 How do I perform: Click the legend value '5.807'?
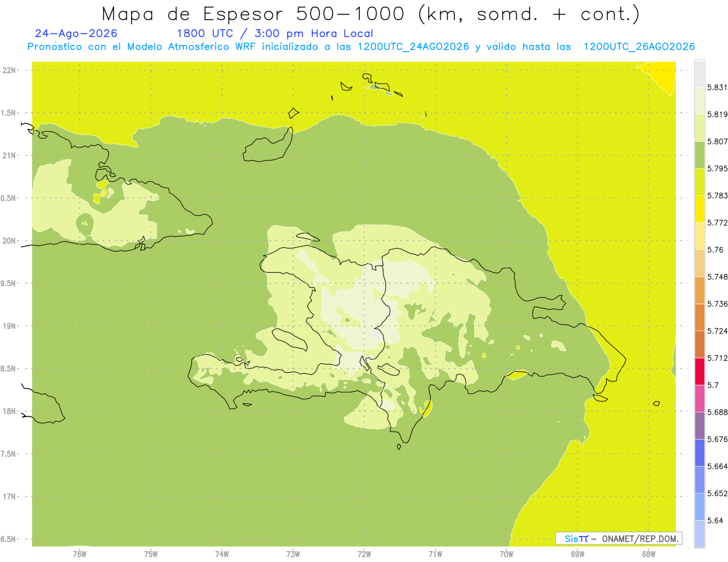[x=717, y=141]
